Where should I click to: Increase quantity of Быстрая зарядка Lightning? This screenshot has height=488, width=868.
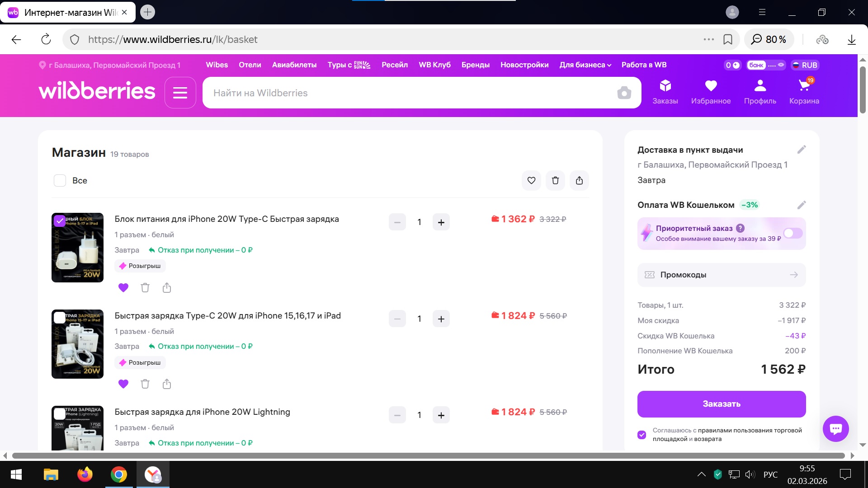pos(441,415)
